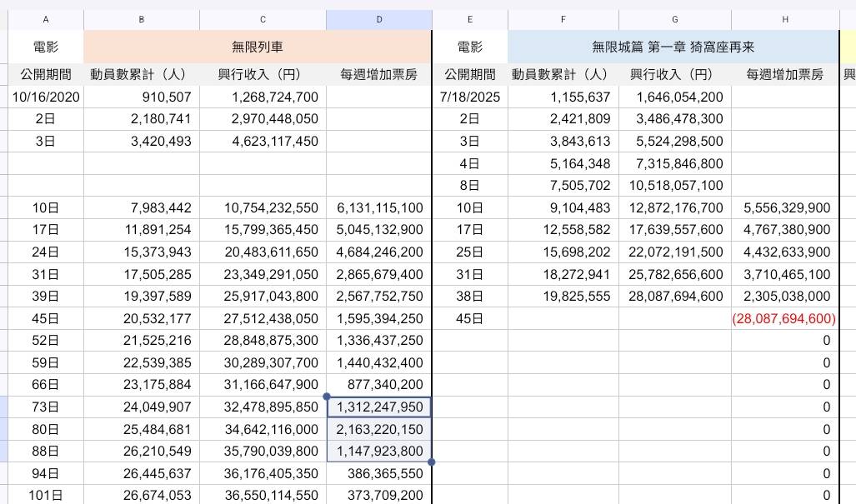Click 每週增加票房 header in column D
856x504 pixels.
379,74
